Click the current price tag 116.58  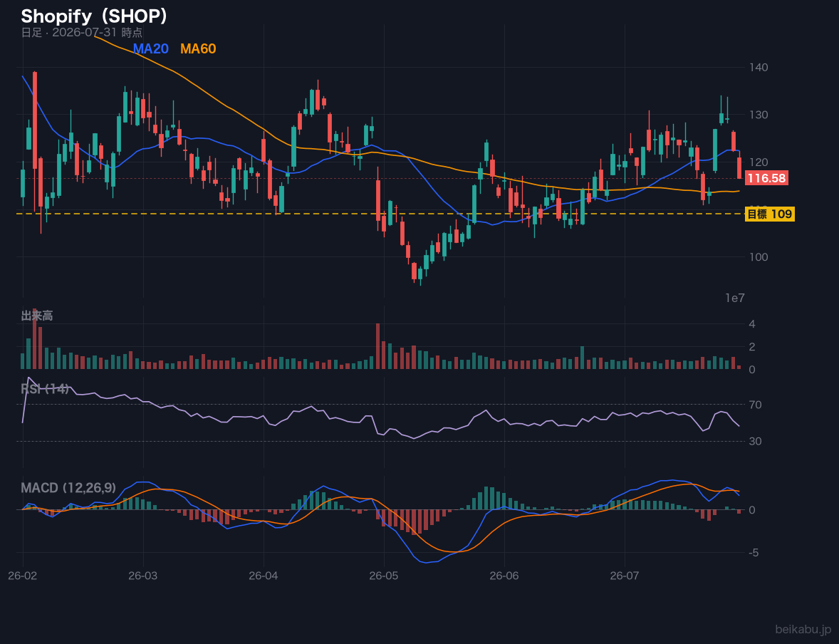point(766,178)
